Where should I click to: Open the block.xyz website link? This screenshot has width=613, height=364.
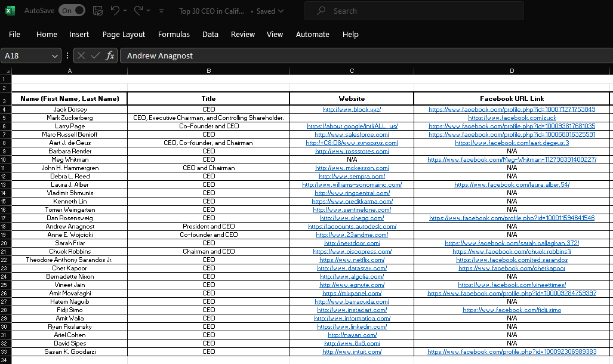click(352, 109)
